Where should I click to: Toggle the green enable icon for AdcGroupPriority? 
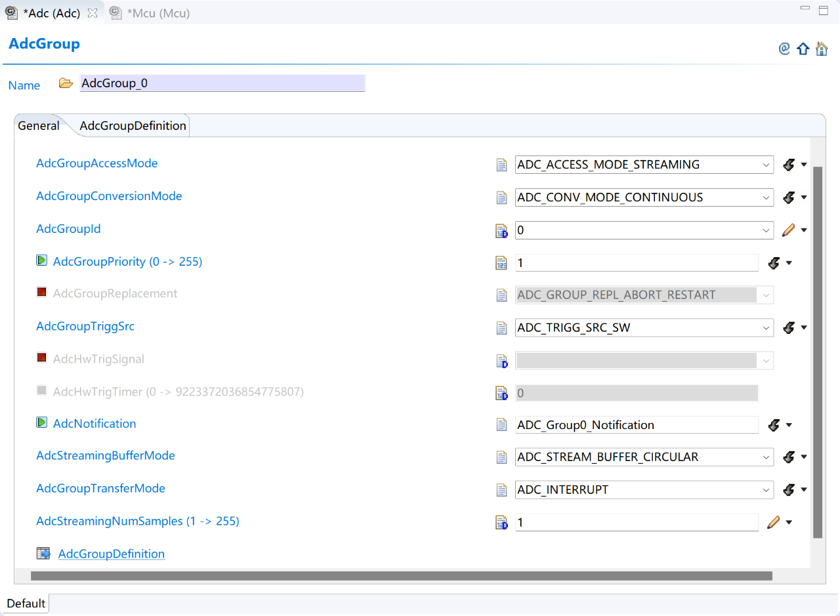pyautogui.click(x=42, y=261)
